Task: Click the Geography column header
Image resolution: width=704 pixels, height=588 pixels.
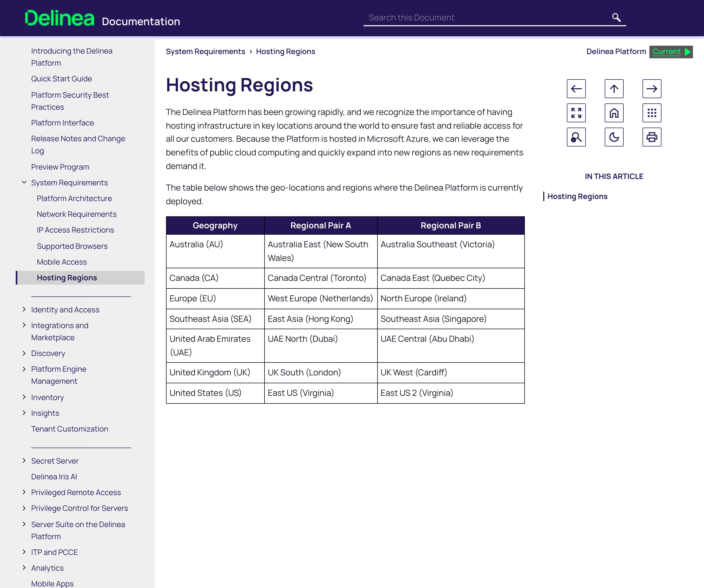Action: [215, 225]
